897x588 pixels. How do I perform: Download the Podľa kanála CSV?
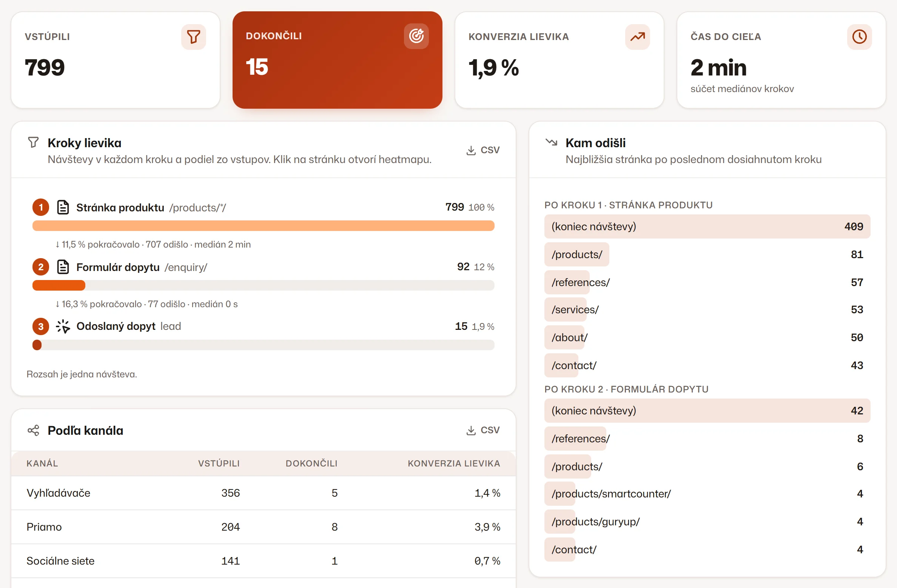[483, 430]
